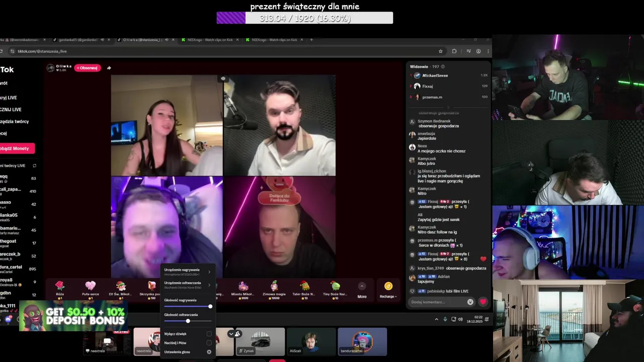
Task: Select the Tiny Boże Narodzenie gift
Action: 335,287
